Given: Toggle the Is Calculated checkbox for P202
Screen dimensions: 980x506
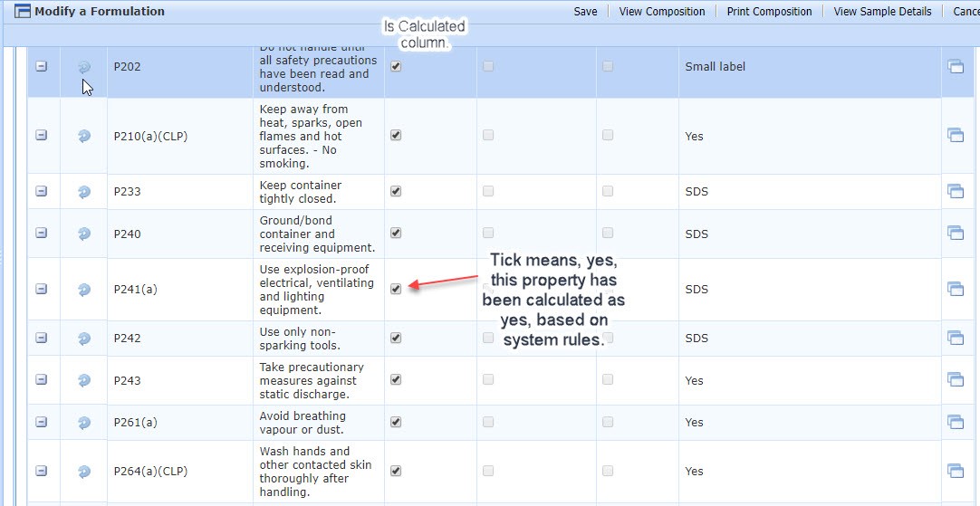Looking at the screenshot, I should click(396, 65).
